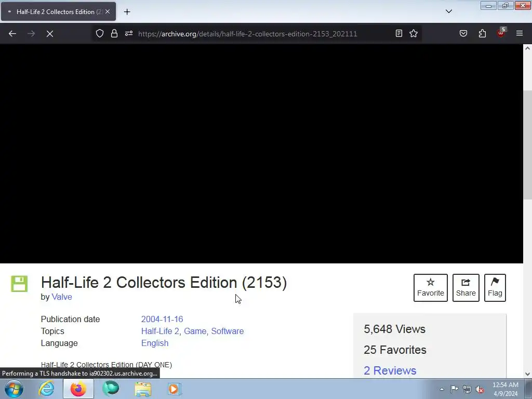This screenshot has width=532, height=399.
Task: Select Half-Life 2 Collectors Edition tab
Action: (x=58, y=11)
